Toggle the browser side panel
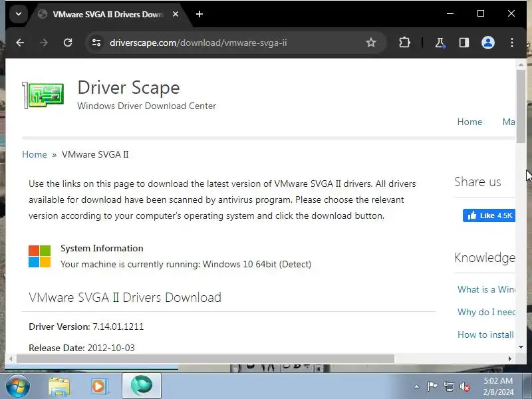The width and height of the screenshot is (532, 399). tap(464, 43)
